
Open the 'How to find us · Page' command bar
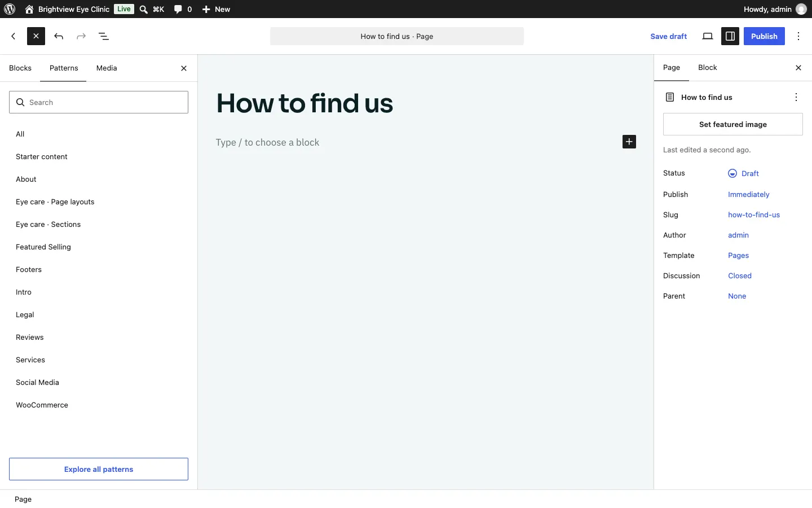click(397, 36)
